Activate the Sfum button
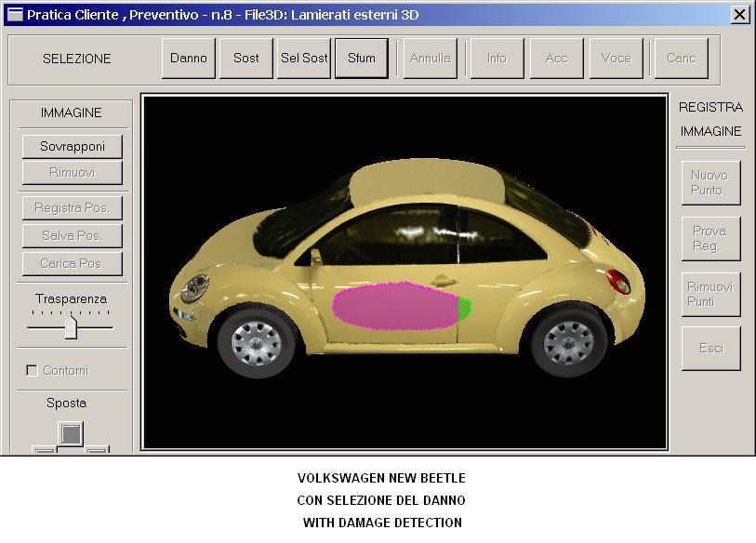The image size is (756, 543). [362, 59]
